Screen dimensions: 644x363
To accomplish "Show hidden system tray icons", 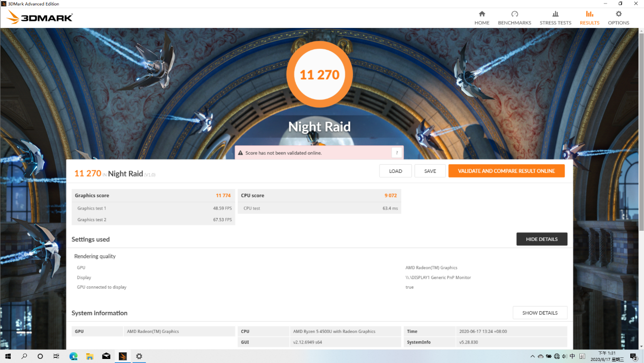I will [532, 356].
